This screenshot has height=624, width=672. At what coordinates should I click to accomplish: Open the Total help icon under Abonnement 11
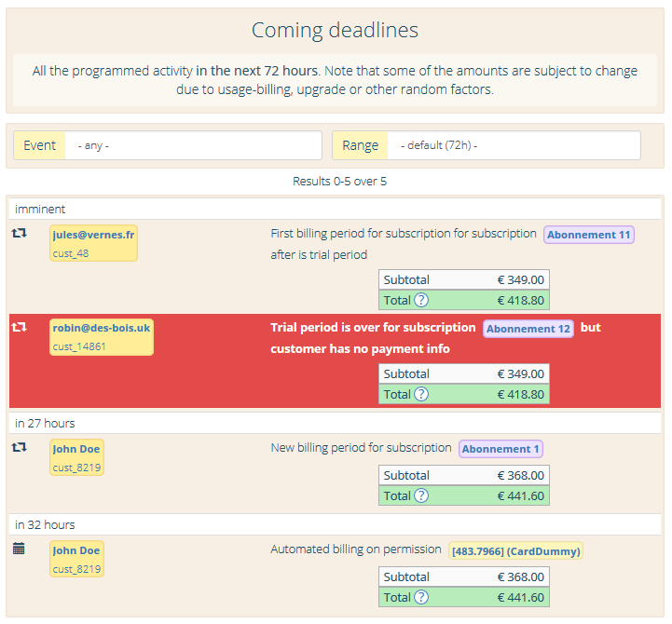coord(421,300)
